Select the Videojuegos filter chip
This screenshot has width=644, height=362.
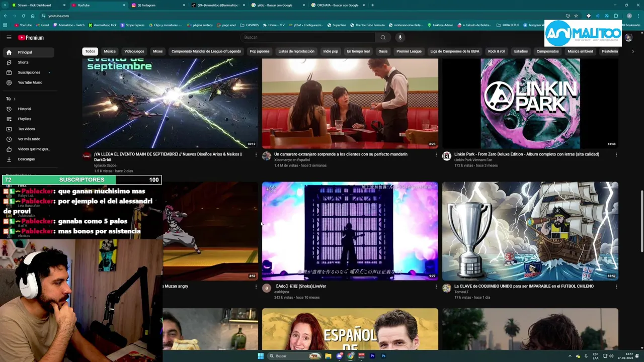(x=134, y=51)
